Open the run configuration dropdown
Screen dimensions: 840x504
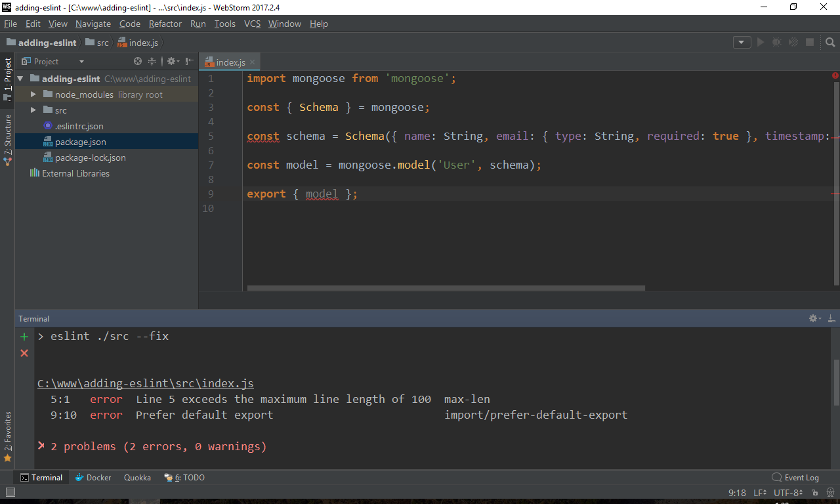[x=742, y=41]
